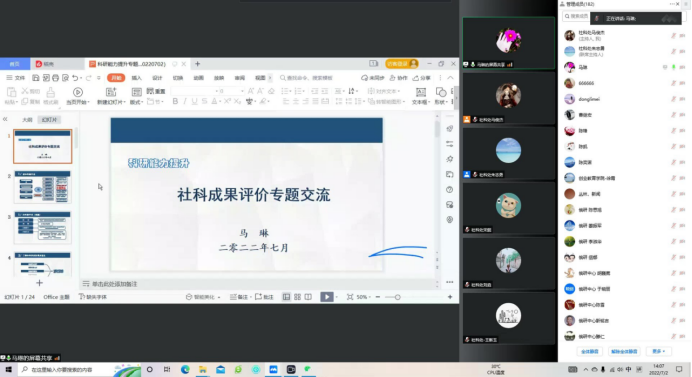Open a new document tab with plus

197,64
